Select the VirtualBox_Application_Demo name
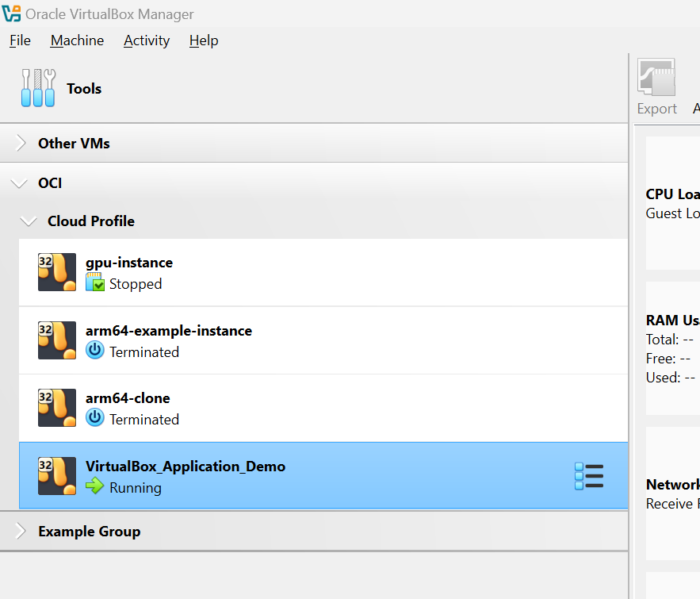 (186, 467)
